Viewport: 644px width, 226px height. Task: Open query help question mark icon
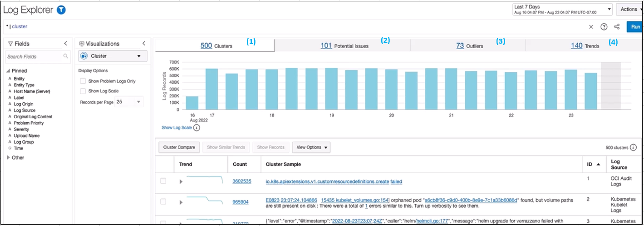click(x=604, y=27)
